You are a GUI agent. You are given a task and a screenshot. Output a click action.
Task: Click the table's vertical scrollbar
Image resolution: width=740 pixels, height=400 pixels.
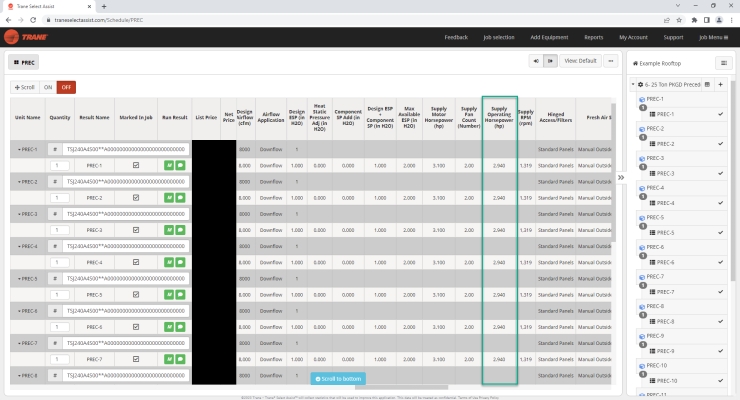coord(614,172)
